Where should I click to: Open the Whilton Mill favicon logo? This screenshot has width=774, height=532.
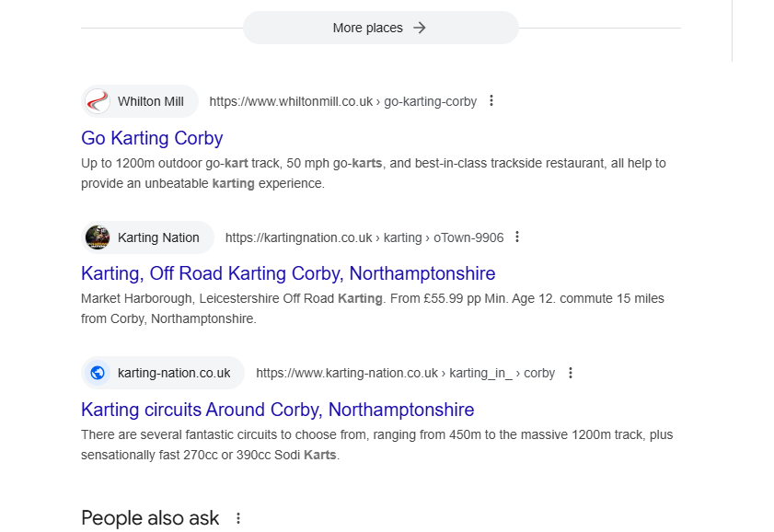click(x=98, y=101)
